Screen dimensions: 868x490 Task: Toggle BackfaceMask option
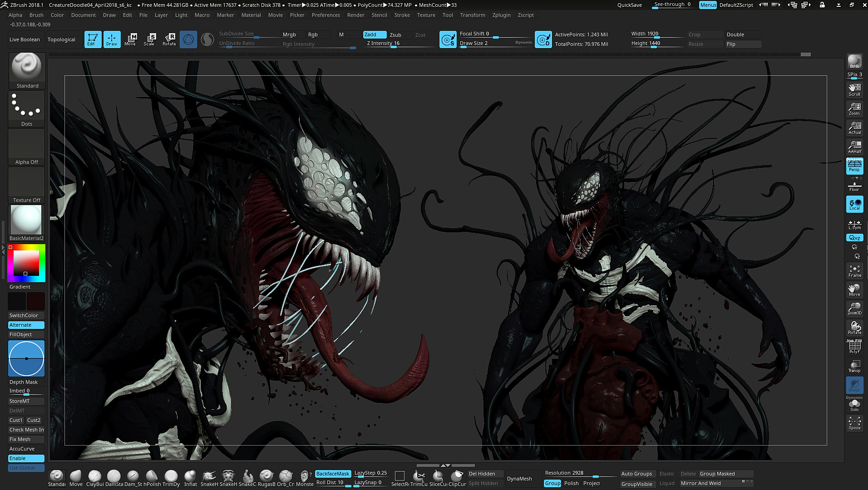pyautogui.click(x=333, y=474)
